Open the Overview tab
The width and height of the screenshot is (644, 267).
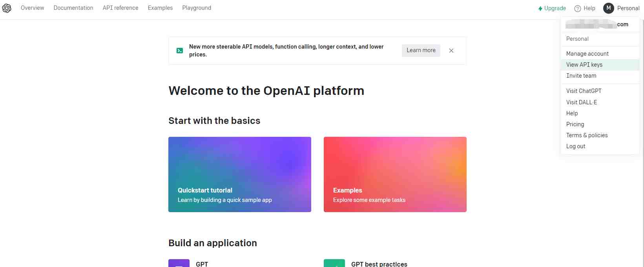coord(33,8)
